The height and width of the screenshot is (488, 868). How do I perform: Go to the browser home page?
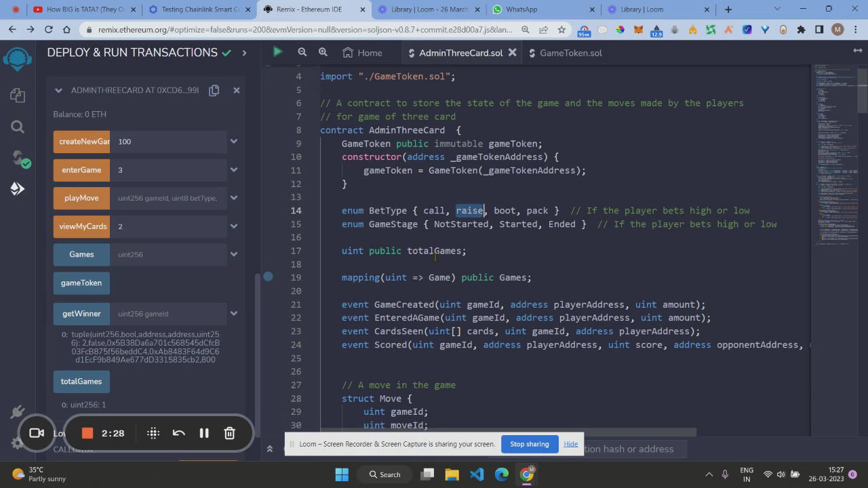pos(66,30)
